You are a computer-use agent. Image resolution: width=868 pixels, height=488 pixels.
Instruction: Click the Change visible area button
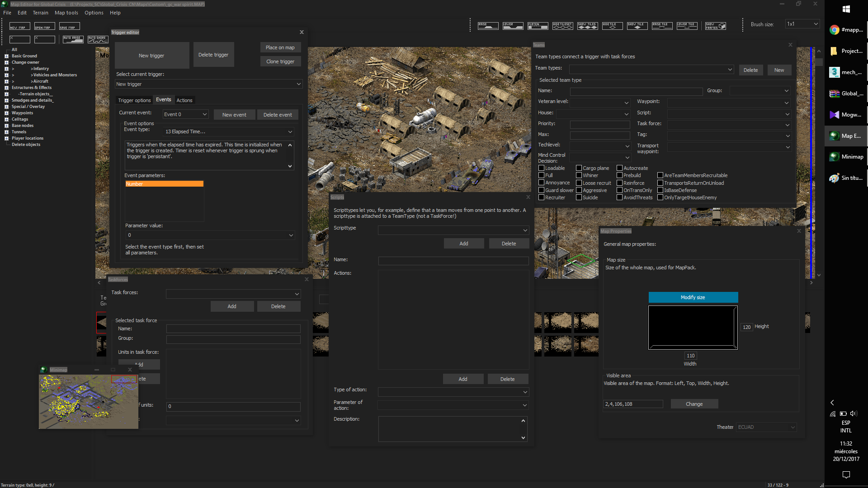(694, 404)
